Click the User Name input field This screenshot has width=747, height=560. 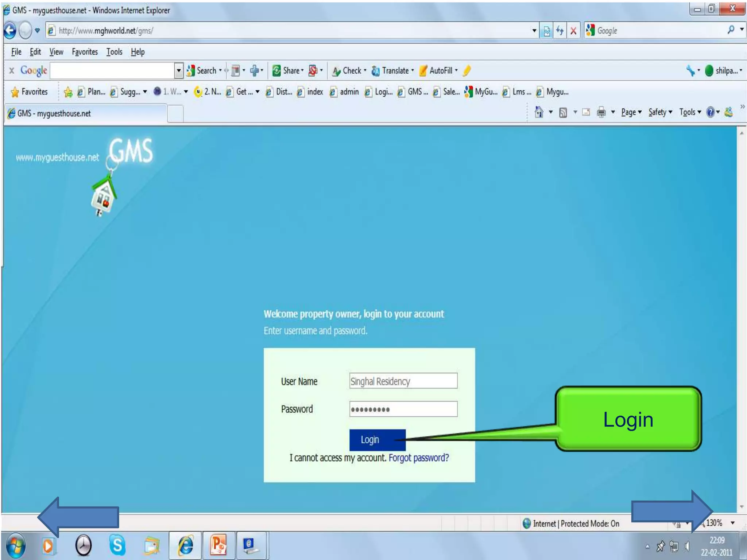coord(403,381)
